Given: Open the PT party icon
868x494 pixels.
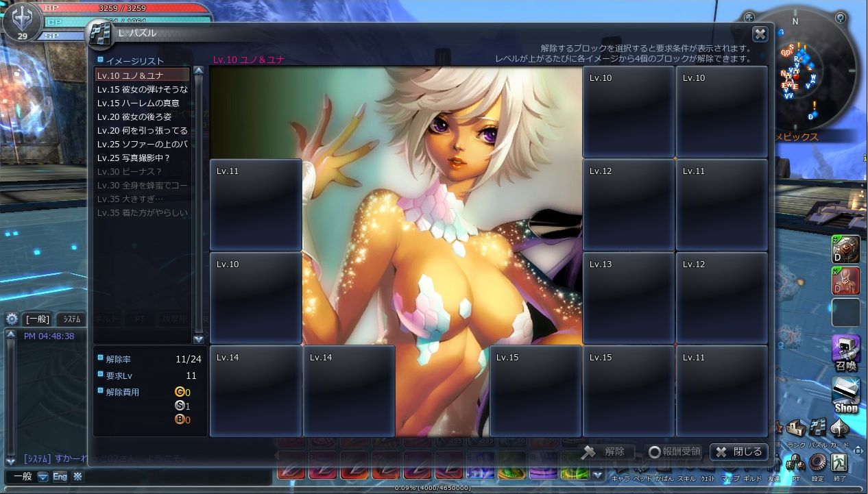Looking at the screenshot, I should [796, 464].
